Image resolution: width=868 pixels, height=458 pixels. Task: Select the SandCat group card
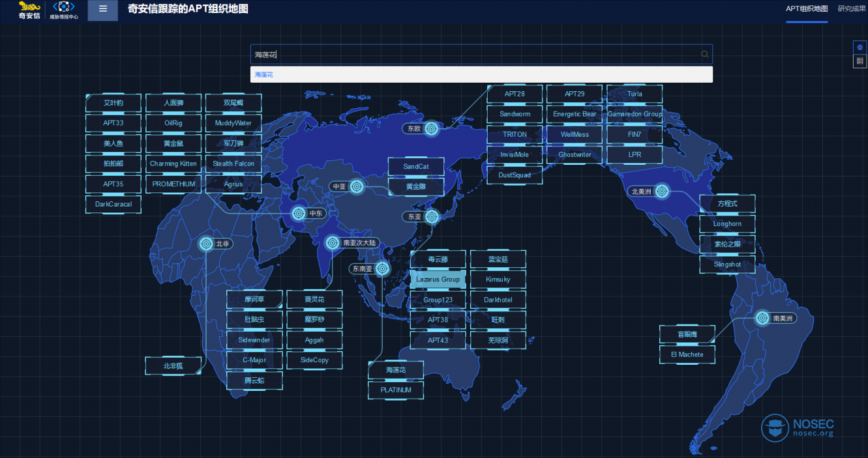pyautogui.click(x=415, y=167)
